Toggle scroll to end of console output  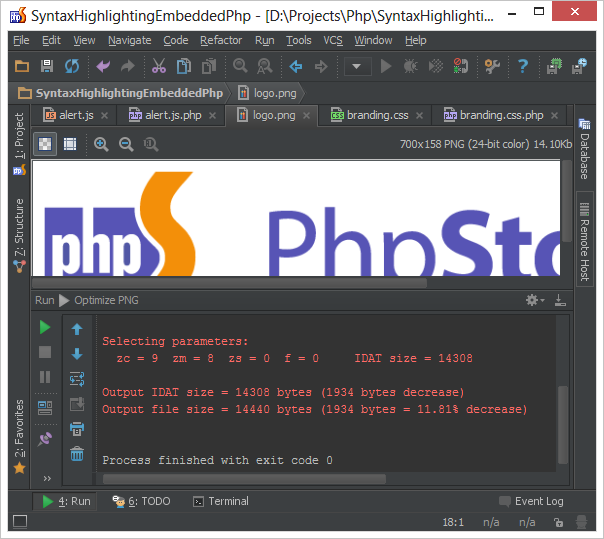coord(77,404)
